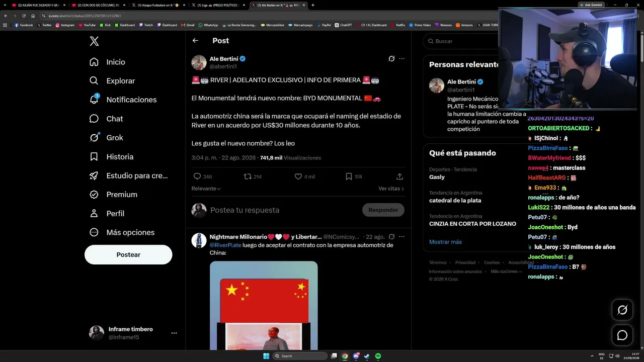Click the Responder button
Screen dimensions: 644x362
coord(383,210)
